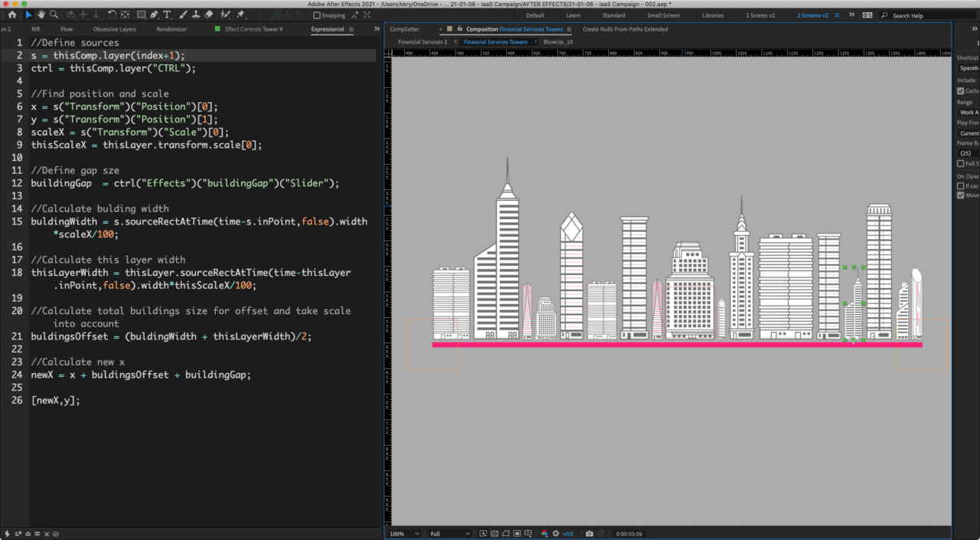Select the Standard workspace

click(x=613, y=15)
